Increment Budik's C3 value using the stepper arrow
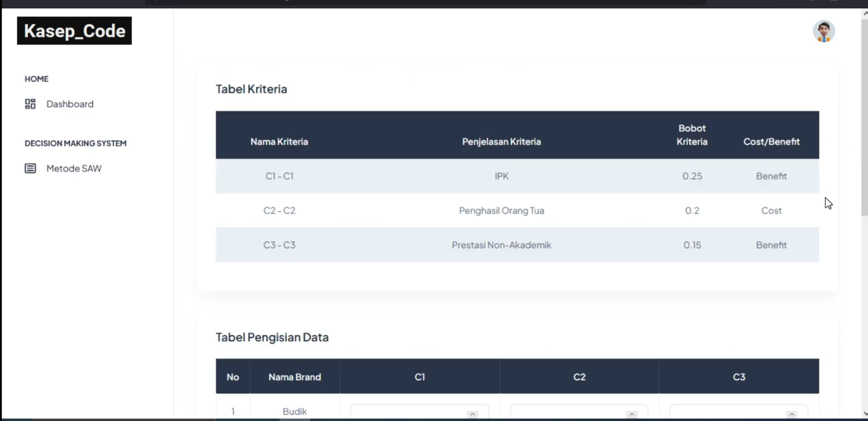This screenshot has width=868, height=421. coord(792,415)
